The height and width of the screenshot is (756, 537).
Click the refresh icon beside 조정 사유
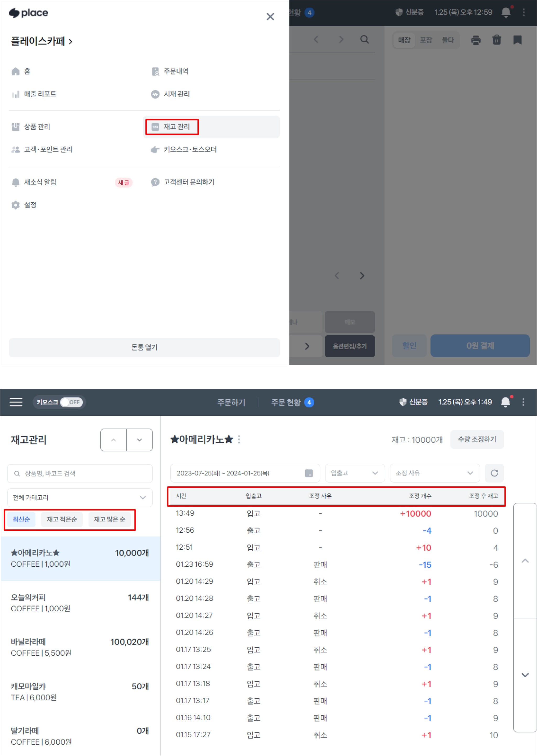494,473
